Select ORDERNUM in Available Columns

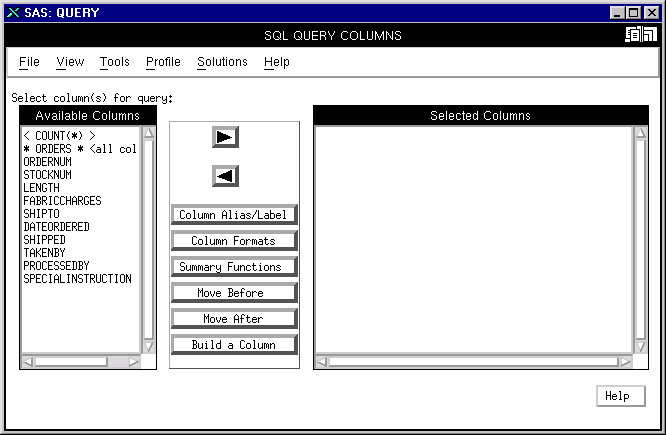tap(47, 162)
